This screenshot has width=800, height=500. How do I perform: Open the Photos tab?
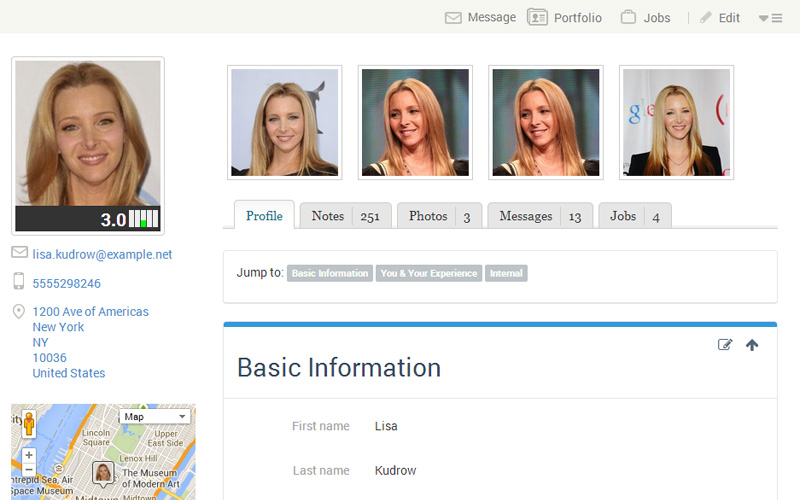(x=439, y=216)
